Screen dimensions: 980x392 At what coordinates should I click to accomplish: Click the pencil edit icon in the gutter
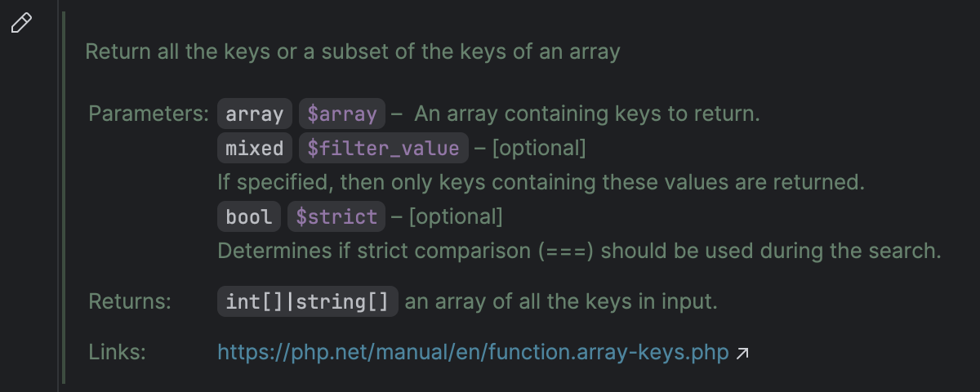[21, 23]
